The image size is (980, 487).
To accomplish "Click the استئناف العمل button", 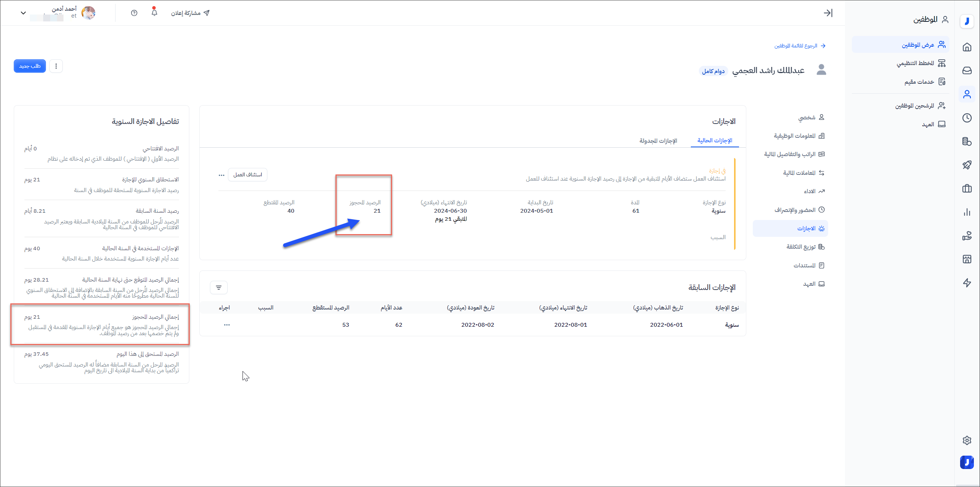I will click(x=247, y=175).
